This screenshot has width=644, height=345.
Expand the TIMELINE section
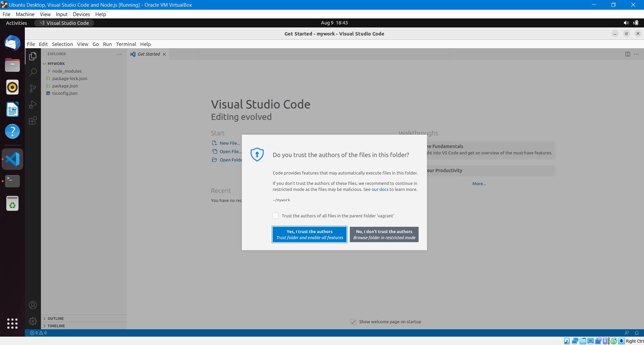click(x=56, y=326)
